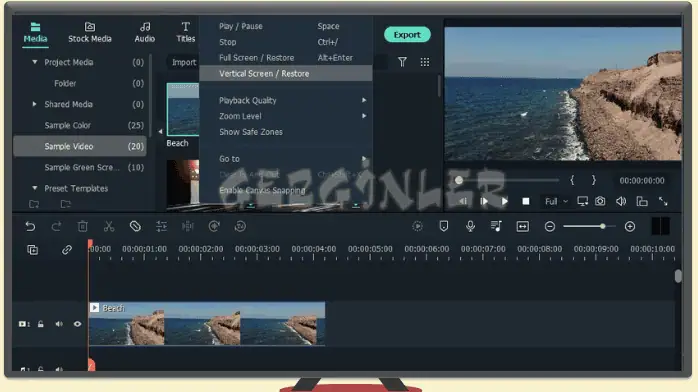Open the audio mixer music-list icon
698x392 pixels.
click(x=496, y=226)
